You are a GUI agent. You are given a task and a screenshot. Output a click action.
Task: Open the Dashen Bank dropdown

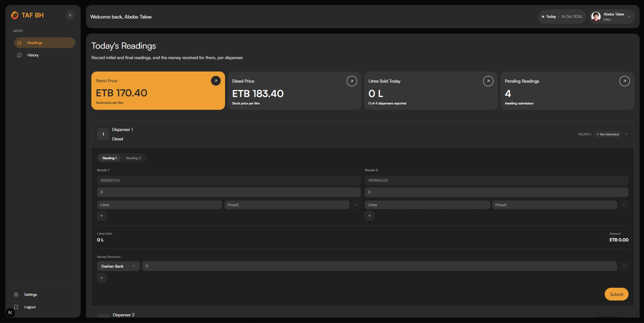(x=118, y=266)
